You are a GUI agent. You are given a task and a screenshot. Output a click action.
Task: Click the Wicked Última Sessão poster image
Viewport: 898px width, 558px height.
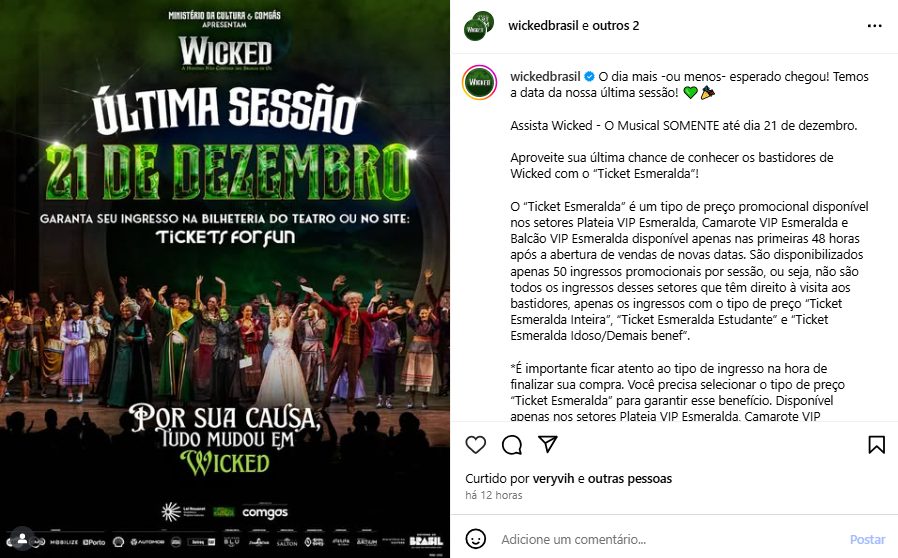click(224, 279)
